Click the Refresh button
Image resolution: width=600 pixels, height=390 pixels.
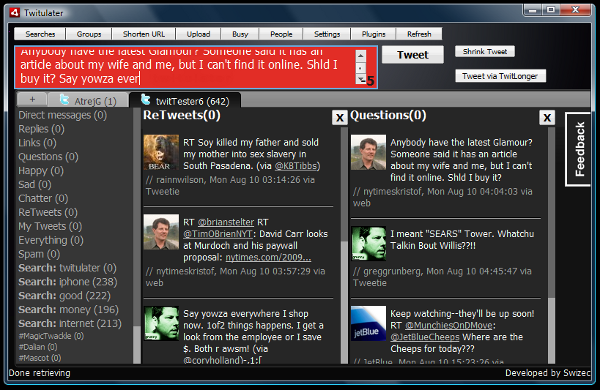(419, 34)
